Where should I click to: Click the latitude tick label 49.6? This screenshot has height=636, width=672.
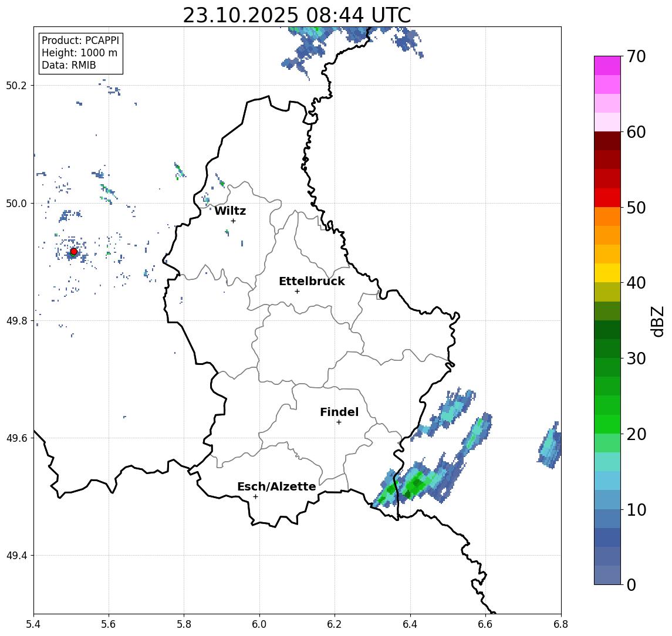[16, 438]
